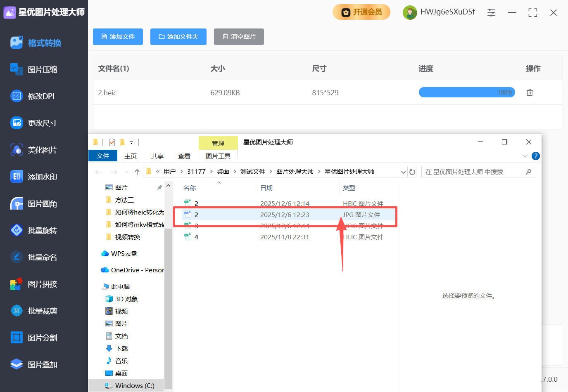
Task: Click the 开通会员 membership button
Action: 361,12
